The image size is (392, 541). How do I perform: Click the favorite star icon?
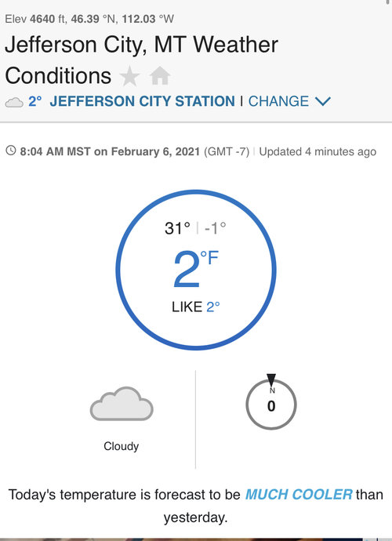[129, 76]
